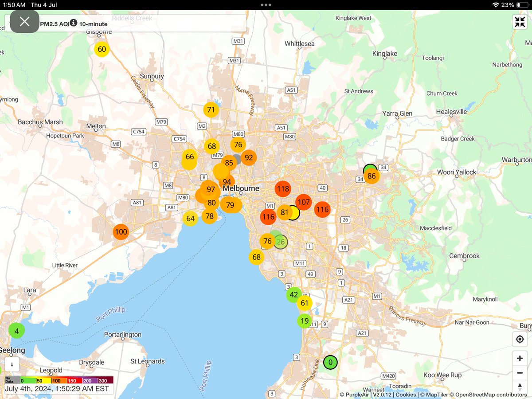Select the green sensor marker reading 42
Image resolution: width=532 pixels, height=399 pixels.
(x=294, y=295)
